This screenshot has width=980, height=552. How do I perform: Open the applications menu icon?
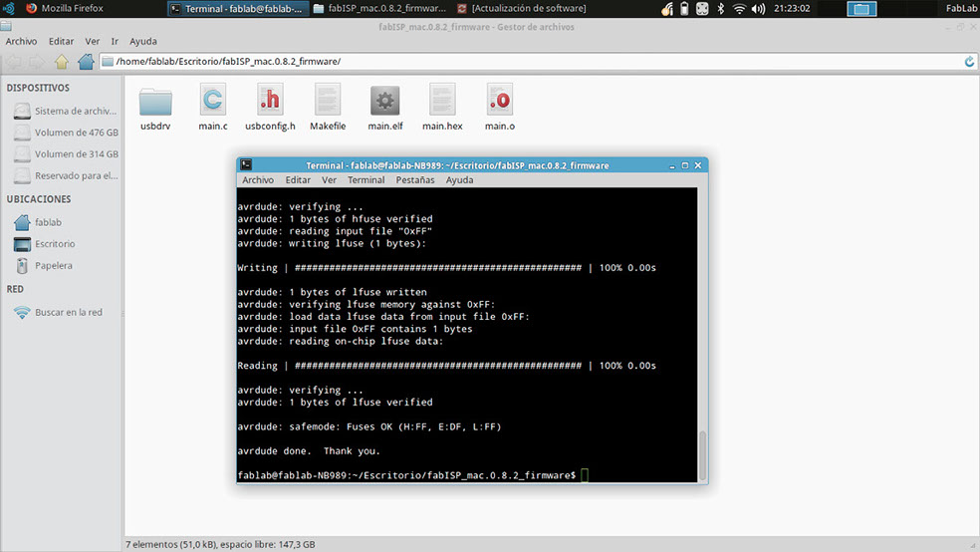[9, 8]
